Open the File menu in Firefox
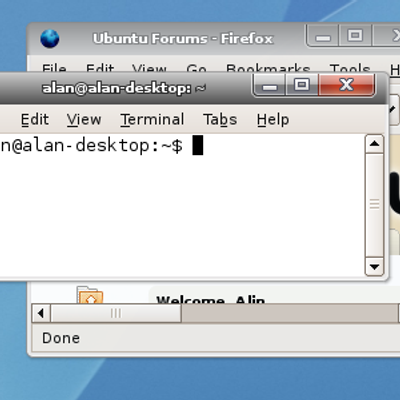Image resolution: width=400 pixels, height=400 pixels. (54, 68)
